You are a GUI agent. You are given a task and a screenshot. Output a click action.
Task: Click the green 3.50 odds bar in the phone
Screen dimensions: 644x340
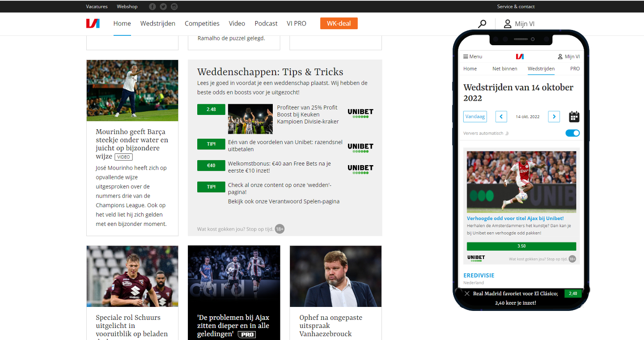tap(521, 246)
